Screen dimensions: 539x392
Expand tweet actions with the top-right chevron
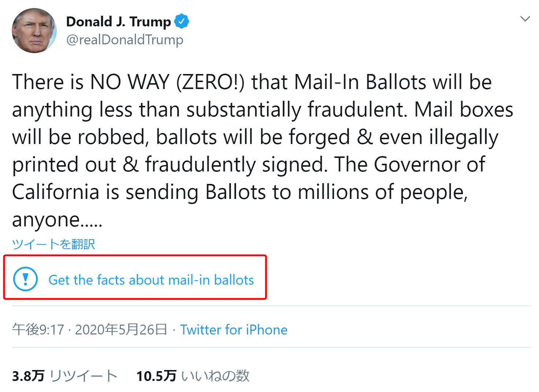coord(525,18)
